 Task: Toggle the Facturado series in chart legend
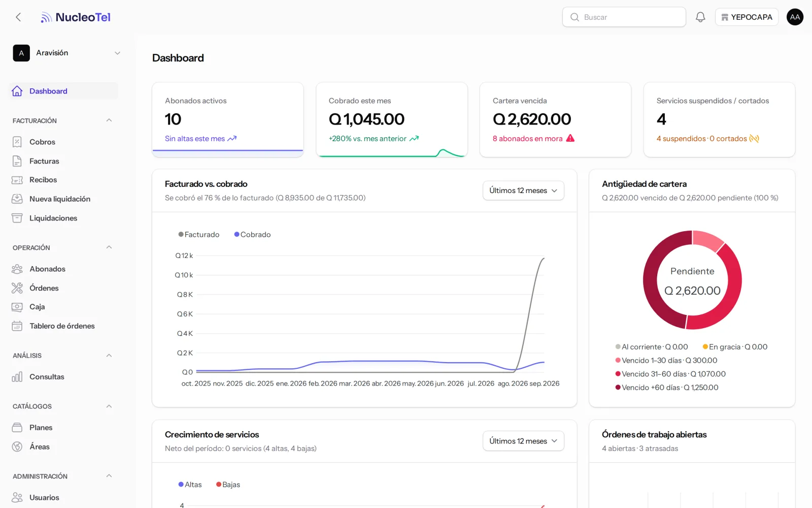(x=199, y=235)
